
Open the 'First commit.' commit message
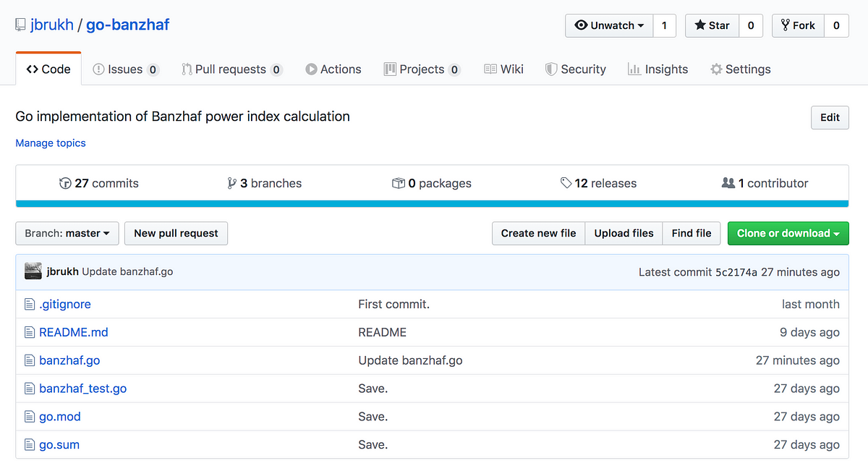pyautogui.click(x=394, y=305)
